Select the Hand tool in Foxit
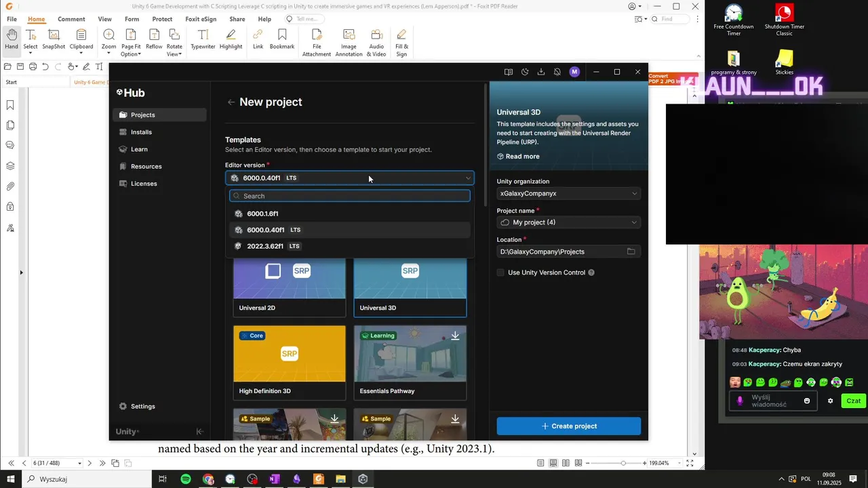The height and width of the screenshot is (488, 868). point(12,40)
